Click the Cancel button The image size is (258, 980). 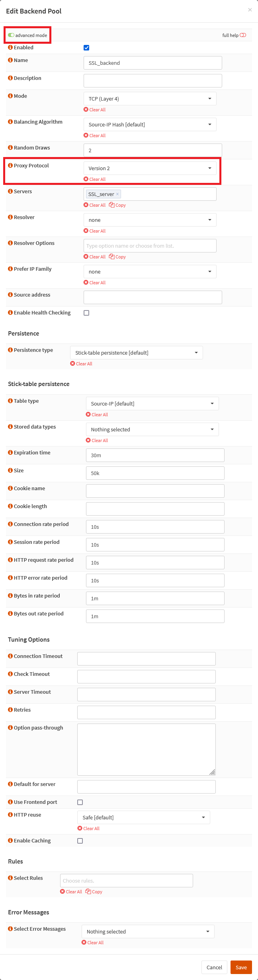click(214, 967)
